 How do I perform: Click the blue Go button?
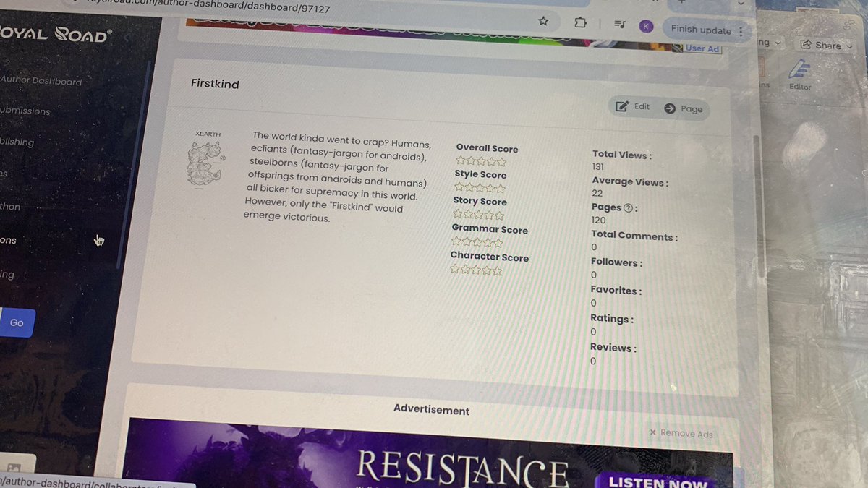point(17,323)
